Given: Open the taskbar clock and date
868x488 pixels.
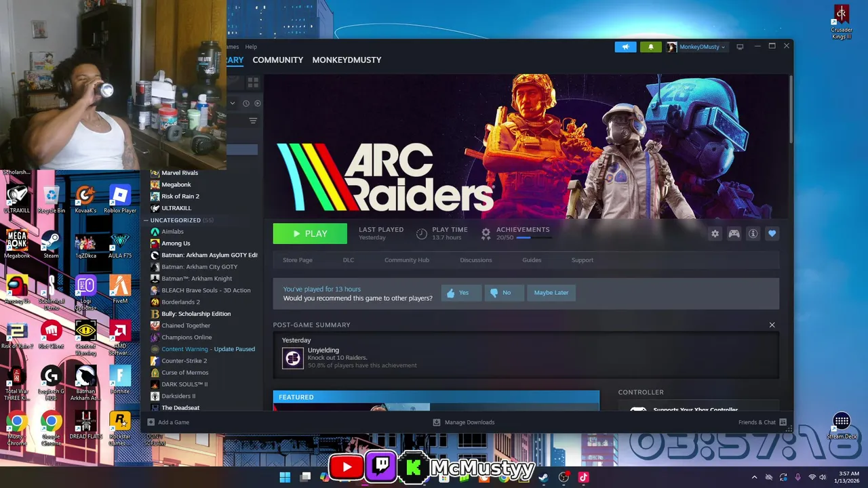Looking at the screenshot, I should click(x=848, y=477).
